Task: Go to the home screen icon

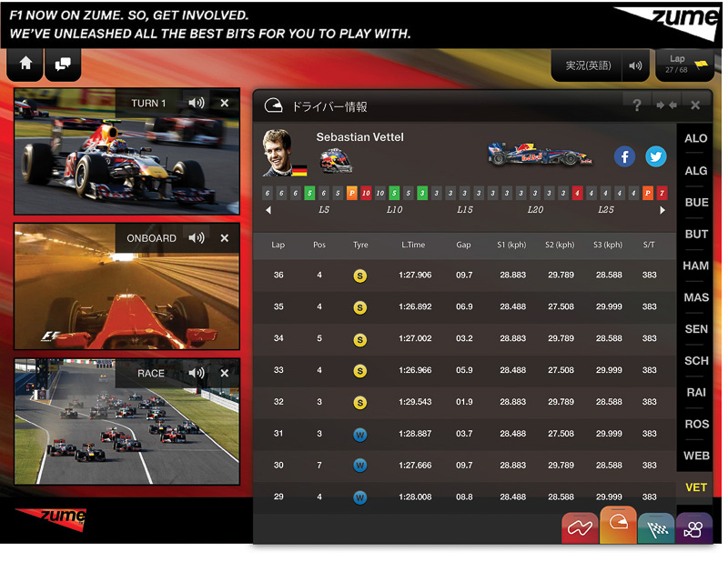Action: pos(25,63)
